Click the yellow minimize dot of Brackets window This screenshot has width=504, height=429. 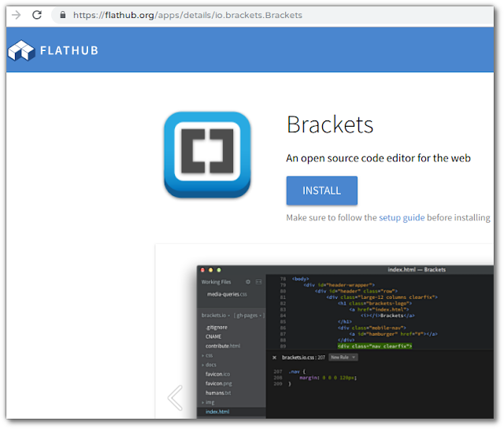(x=211, y=270)
